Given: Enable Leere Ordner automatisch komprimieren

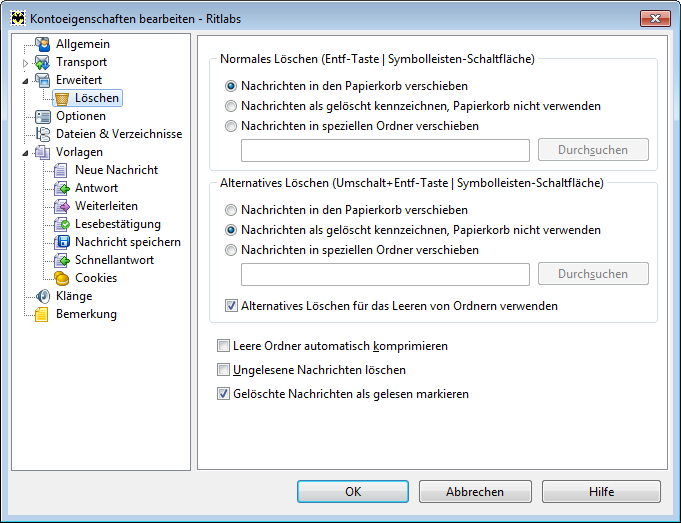Looking at the screenshot, I should pos(223,346).
